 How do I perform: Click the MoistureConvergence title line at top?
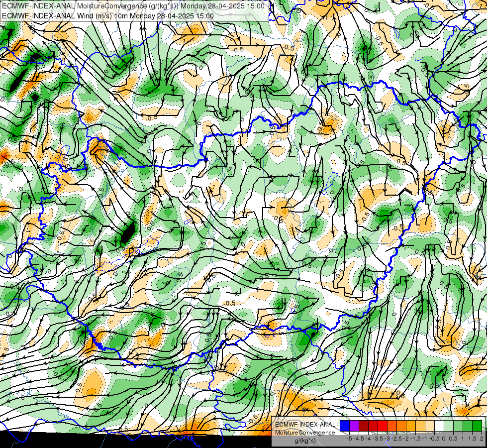click(x=133, y=6)
